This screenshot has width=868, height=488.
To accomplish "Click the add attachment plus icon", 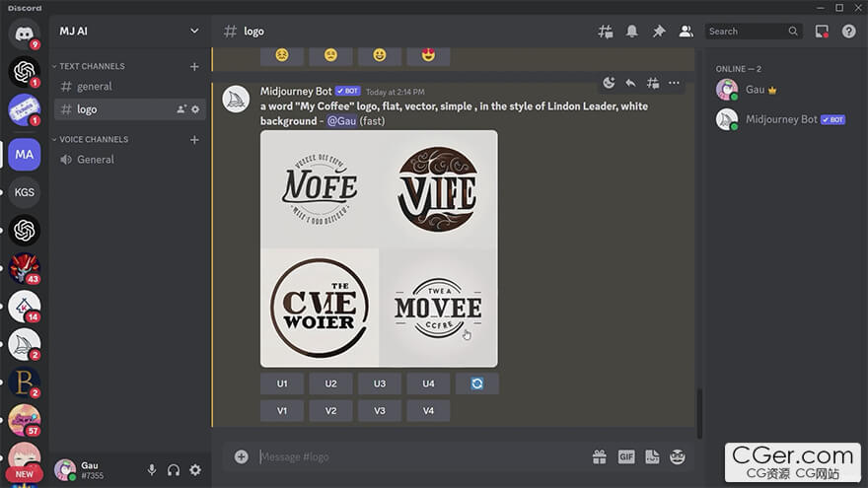I will click(x=241, y=456).
